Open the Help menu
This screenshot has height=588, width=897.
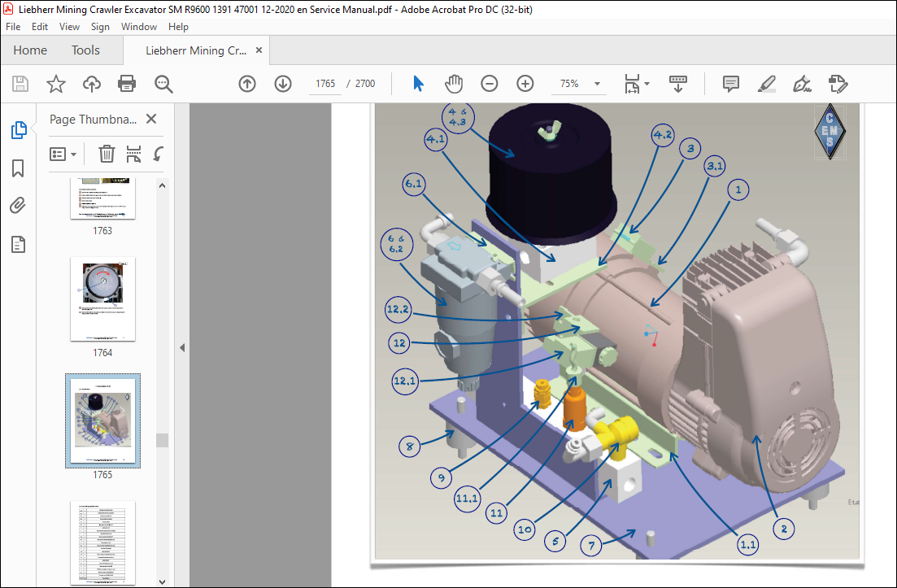click(178, 27)
